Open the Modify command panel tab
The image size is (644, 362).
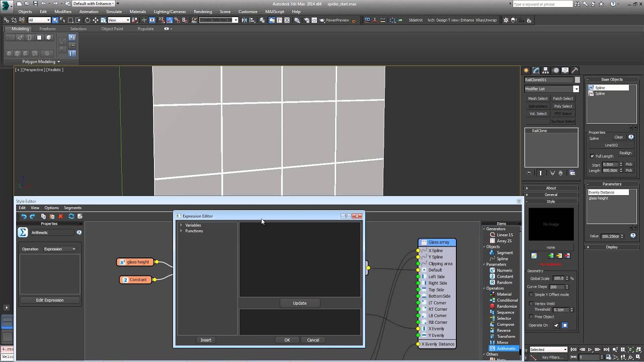[x=536, y=70]
